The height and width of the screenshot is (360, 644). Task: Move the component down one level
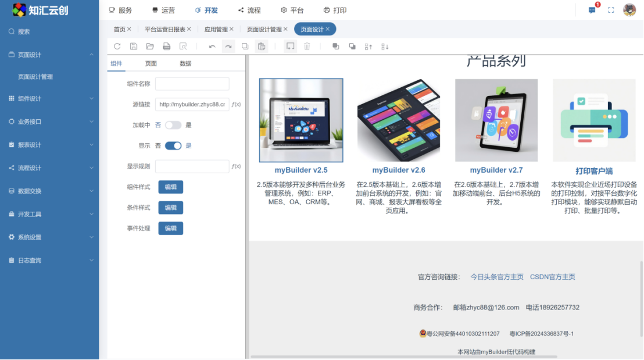[x=385, y=47]
